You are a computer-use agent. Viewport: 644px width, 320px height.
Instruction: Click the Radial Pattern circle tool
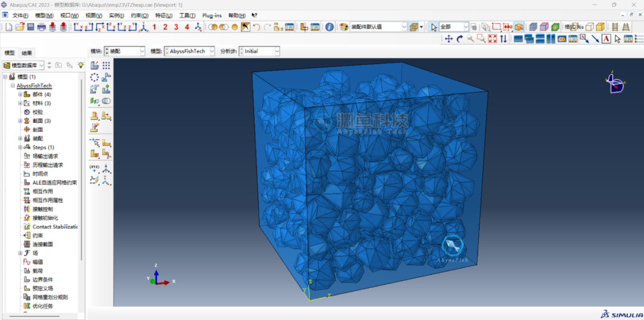[94, 77]
